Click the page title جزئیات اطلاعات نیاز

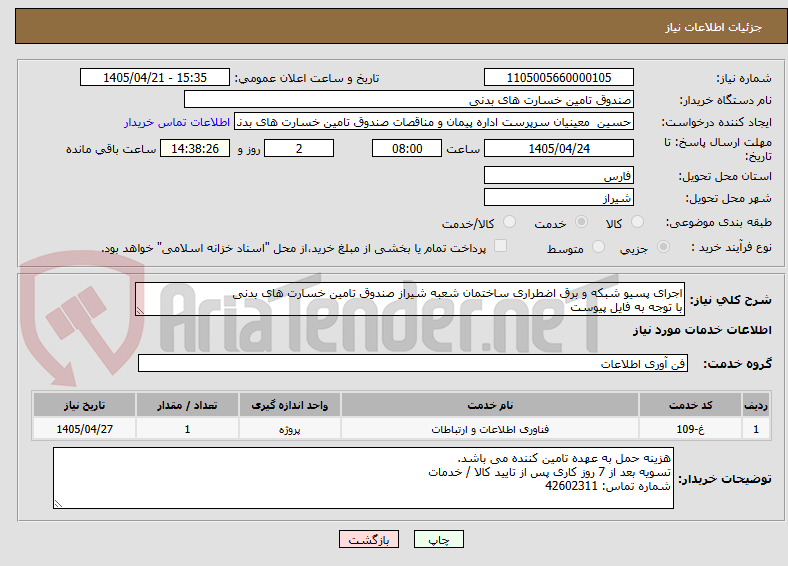point(713,27)
